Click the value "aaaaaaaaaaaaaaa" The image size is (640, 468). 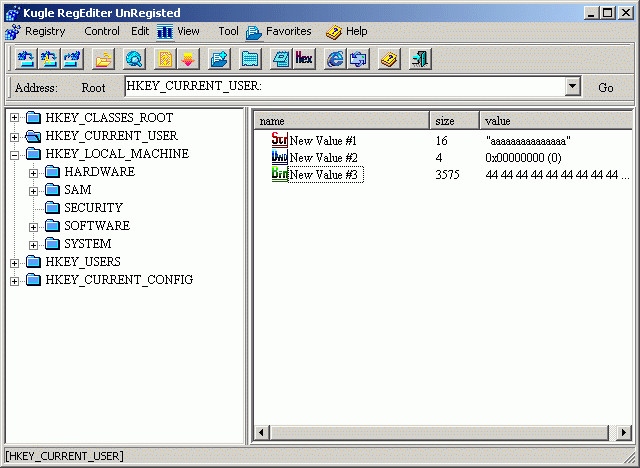point(528,141)
